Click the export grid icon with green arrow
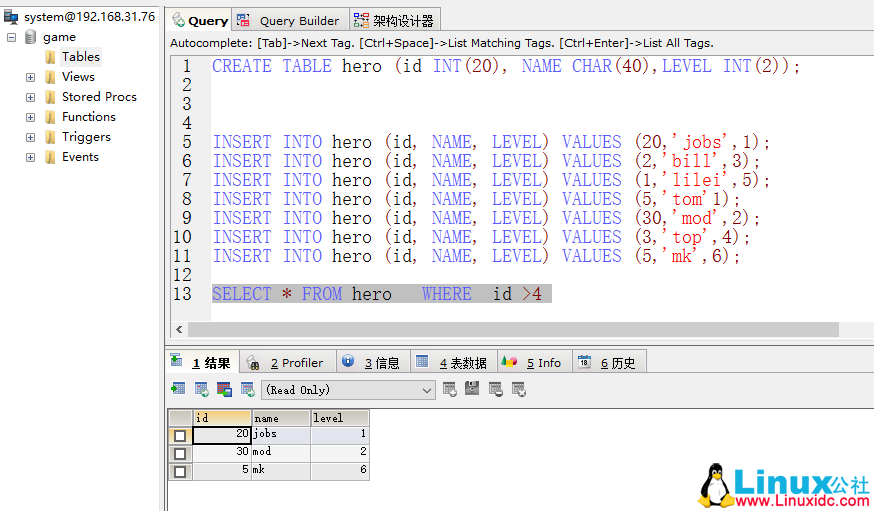874x511 pixels. (178, 389)
